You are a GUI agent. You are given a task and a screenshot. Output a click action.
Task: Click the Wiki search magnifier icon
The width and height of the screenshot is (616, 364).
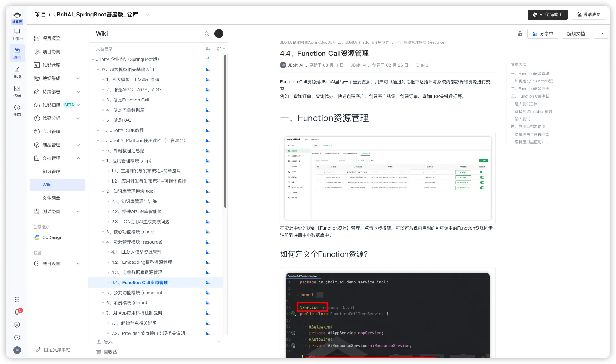[207, 34]
